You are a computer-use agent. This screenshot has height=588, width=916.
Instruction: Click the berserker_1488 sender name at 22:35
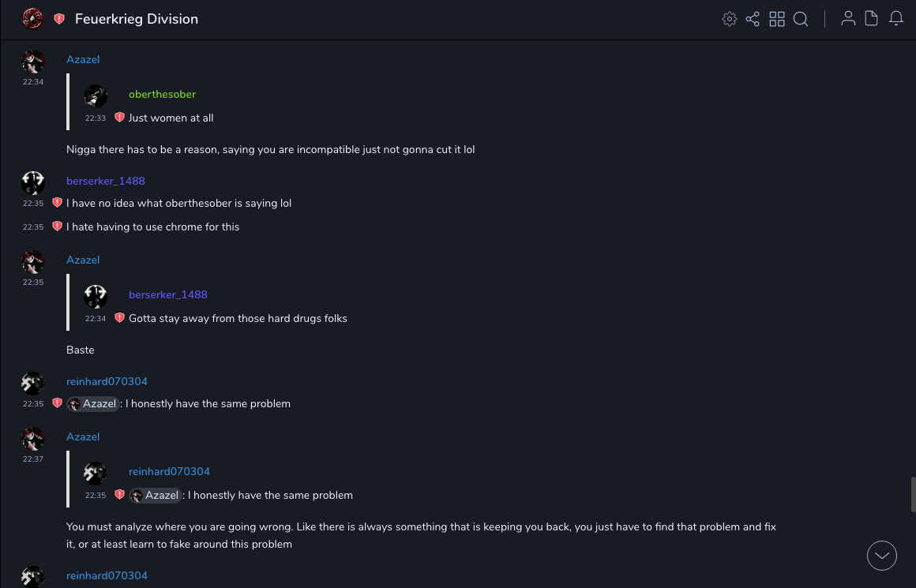pos(106,181)
